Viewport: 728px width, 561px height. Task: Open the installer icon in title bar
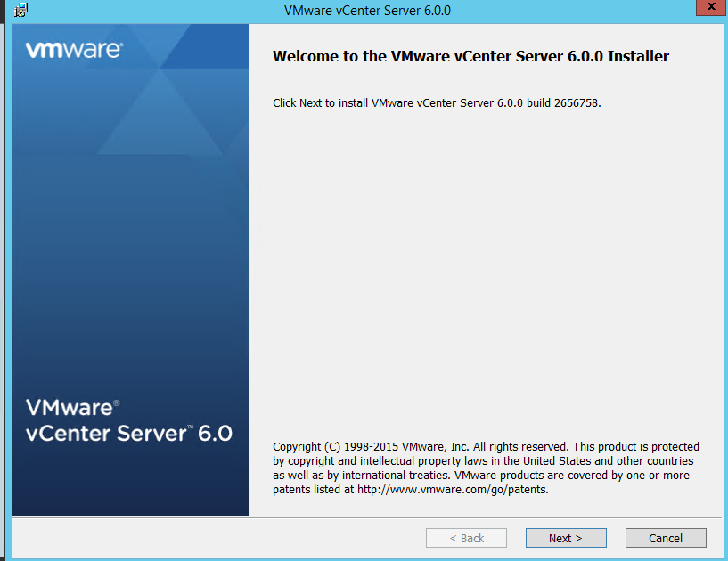20,10
